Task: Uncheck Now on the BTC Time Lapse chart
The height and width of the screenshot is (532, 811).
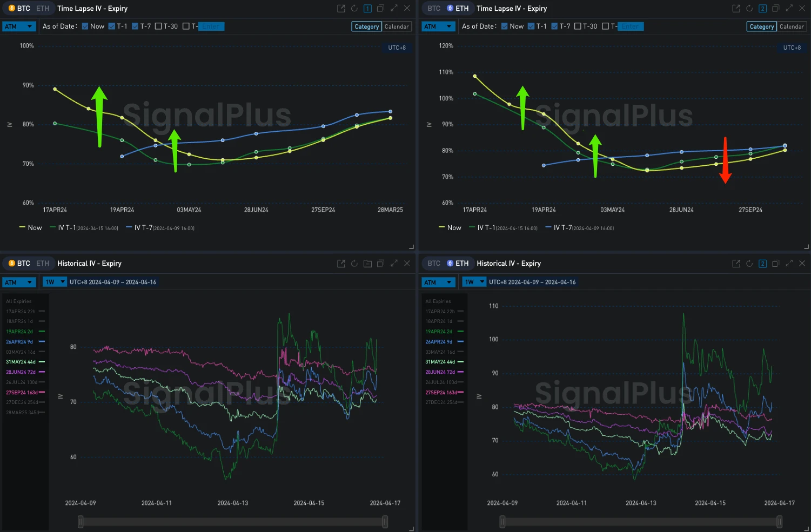Action: (x=84, y=26)
